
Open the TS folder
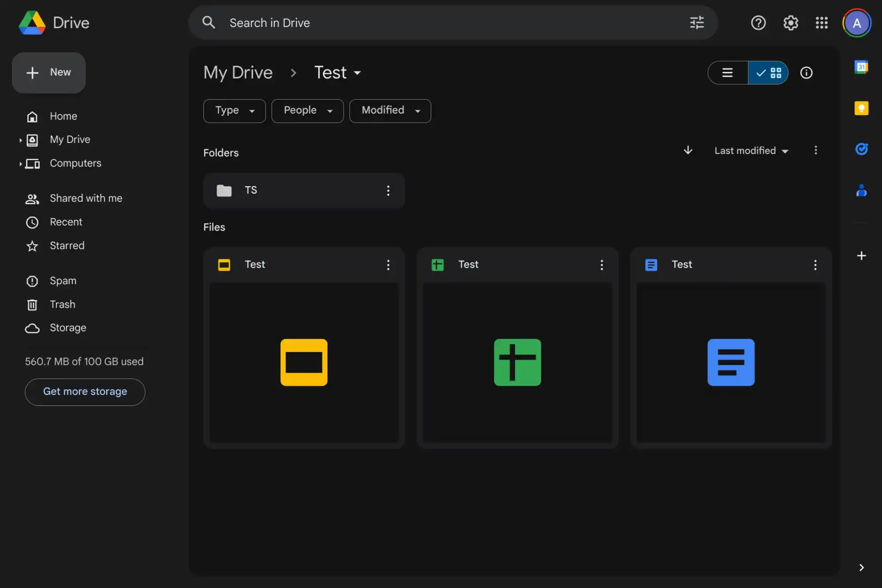click(x=304, y=190)
